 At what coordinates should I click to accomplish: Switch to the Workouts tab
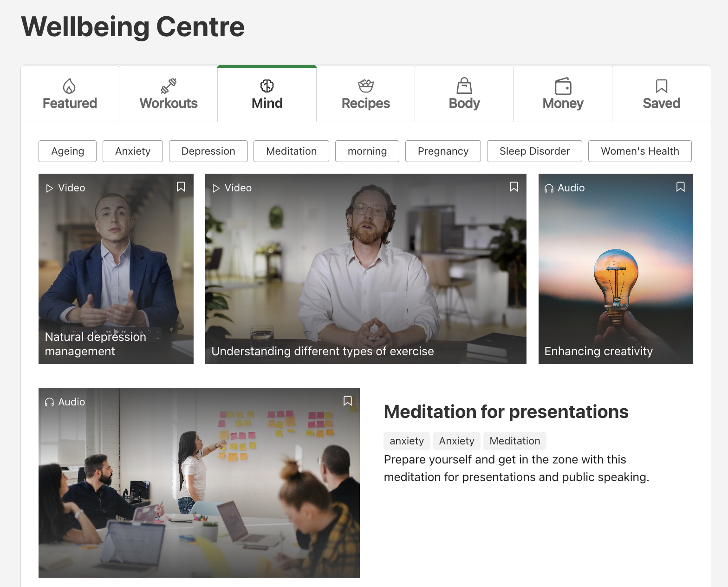click(169, 94)
